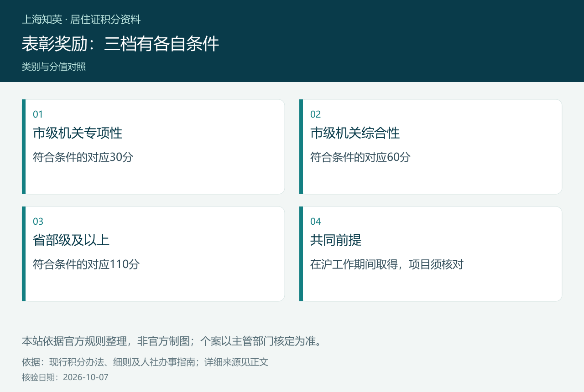Click the heading 省部级及以上

(71, 240)
